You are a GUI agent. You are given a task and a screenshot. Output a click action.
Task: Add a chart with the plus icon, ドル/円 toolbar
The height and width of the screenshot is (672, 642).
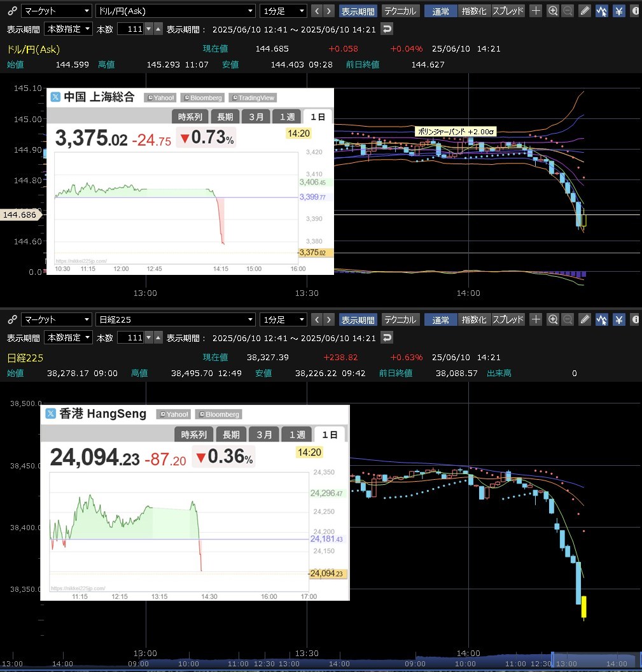536,11
